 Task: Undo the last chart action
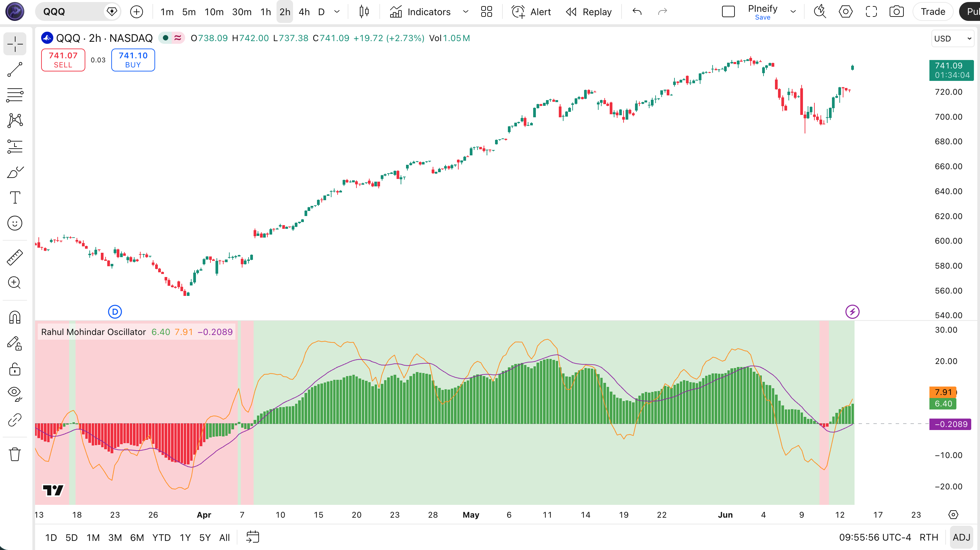coord(637,12)
